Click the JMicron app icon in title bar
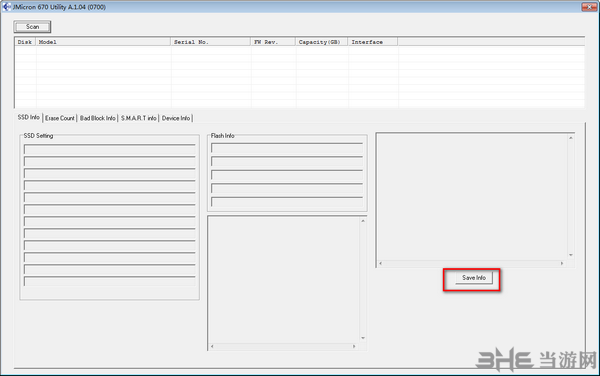 pos(7,7)
